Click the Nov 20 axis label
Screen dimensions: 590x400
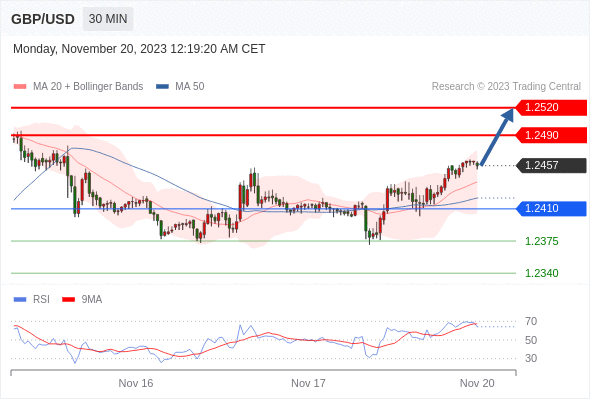point(477,383)
